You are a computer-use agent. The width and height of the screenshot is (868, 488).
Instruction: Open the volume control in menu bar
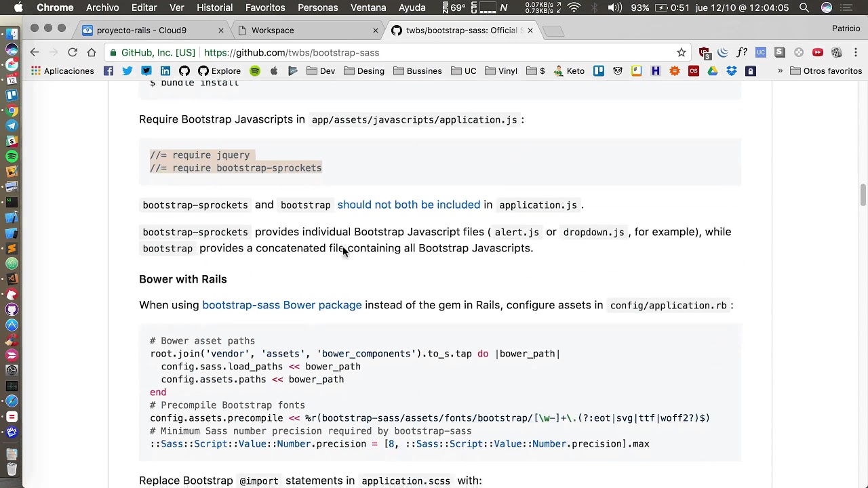(615, 7)
